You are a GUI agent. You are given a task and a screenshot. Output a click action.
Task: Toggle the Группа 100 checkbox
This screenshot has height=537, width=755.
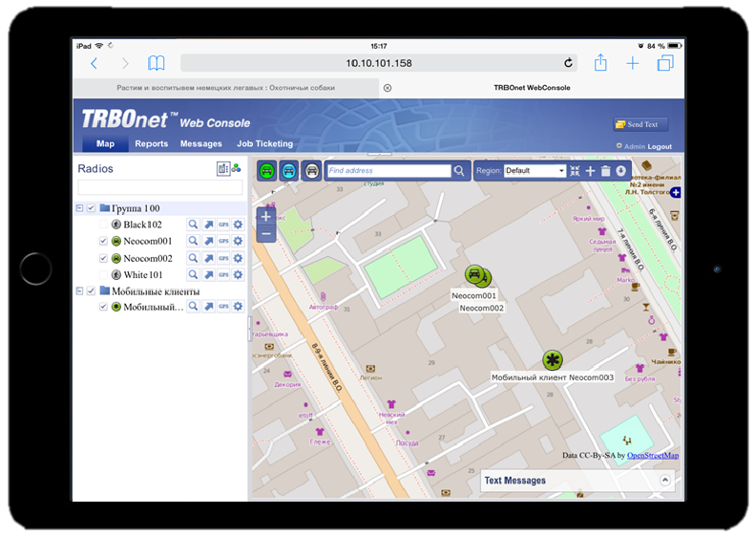[91, 208]
